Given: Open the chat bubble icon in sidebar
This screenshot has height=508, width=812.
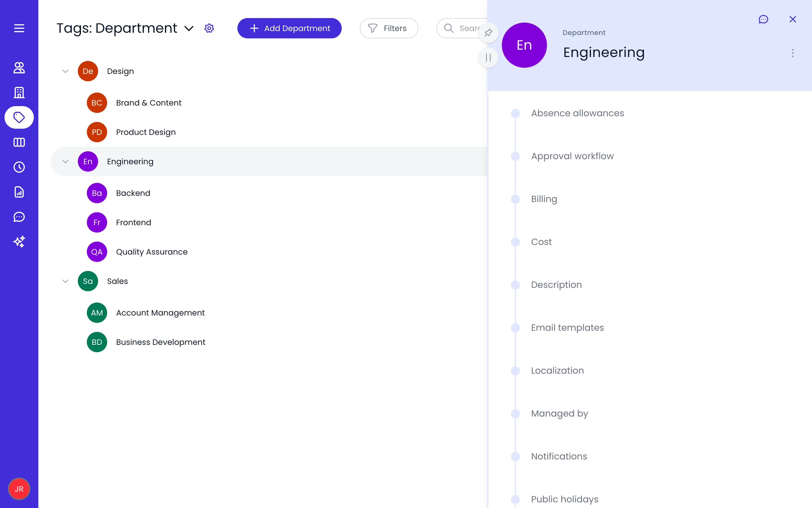Looking at the screenshot, I should (19, 217).
